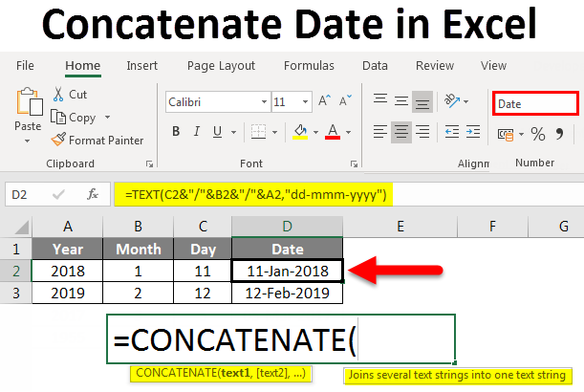Screen dimensions: 584x392
Task: Click the TEXT formula in formula bar
Action: point(256,194)
